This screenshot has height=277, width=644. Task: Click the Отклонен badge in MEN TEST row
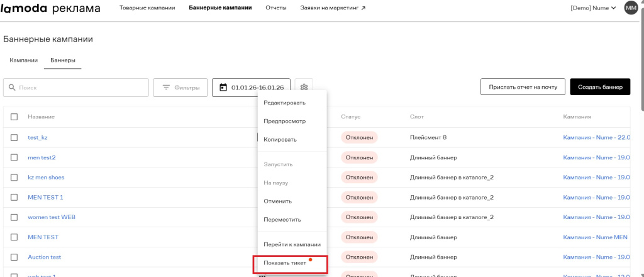pos(359,237)
